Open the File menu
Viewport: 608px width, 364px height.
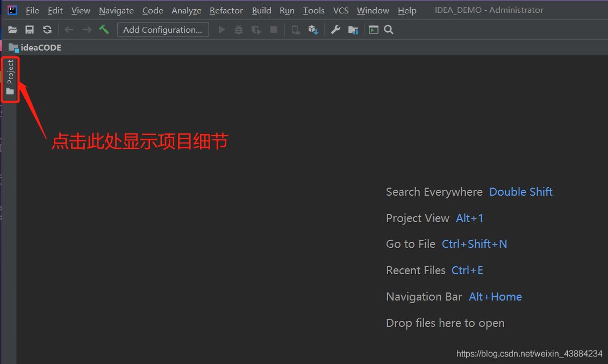[x=32, y=10]
